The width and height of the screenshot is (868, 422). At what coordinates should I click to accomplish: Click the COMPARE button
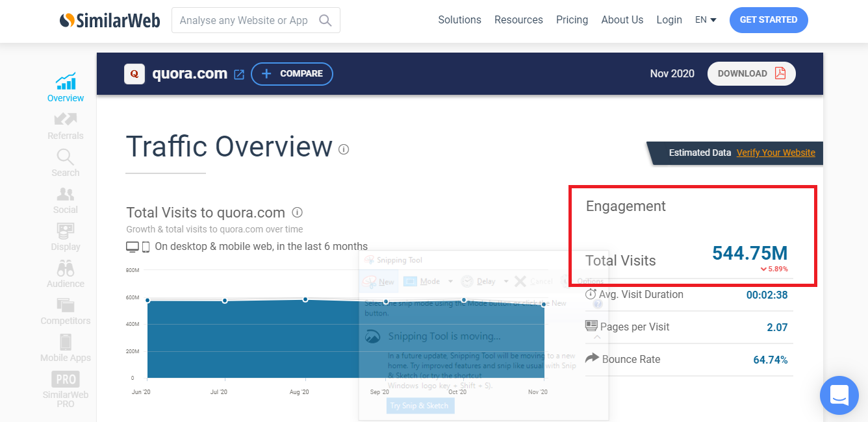292,74
